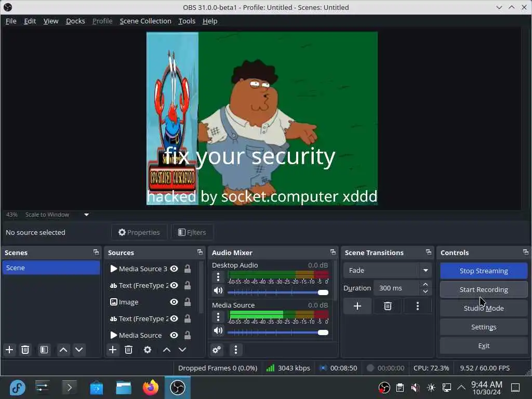Open transition properties three-dot menu
Image resolution: width=532 pixels, height=399 pixels.
[x=418, y=306]
